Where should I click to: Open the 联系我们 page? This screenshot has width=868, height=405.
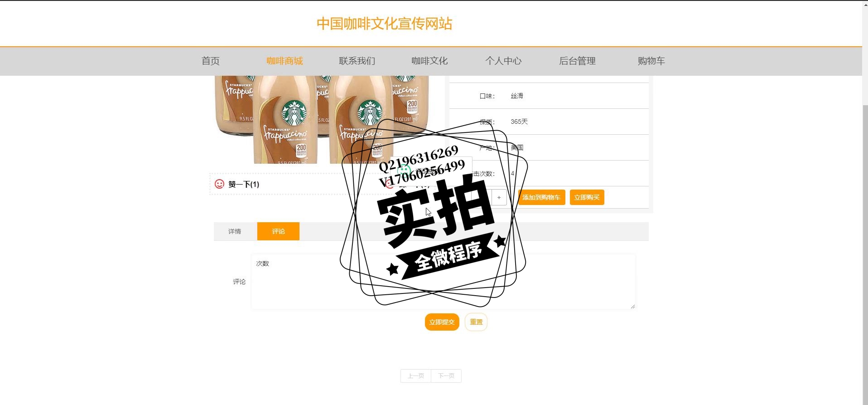click(357, 61)
